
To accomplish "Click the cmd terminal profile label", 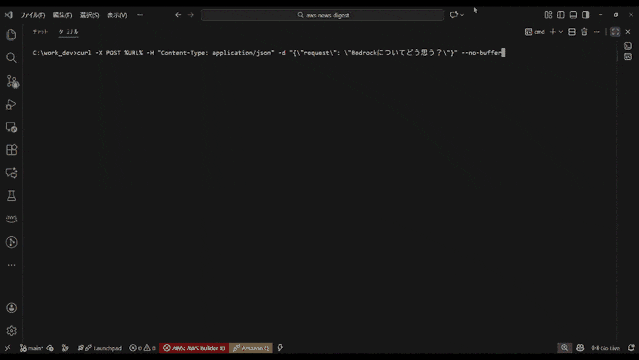I will click(535, 32).
